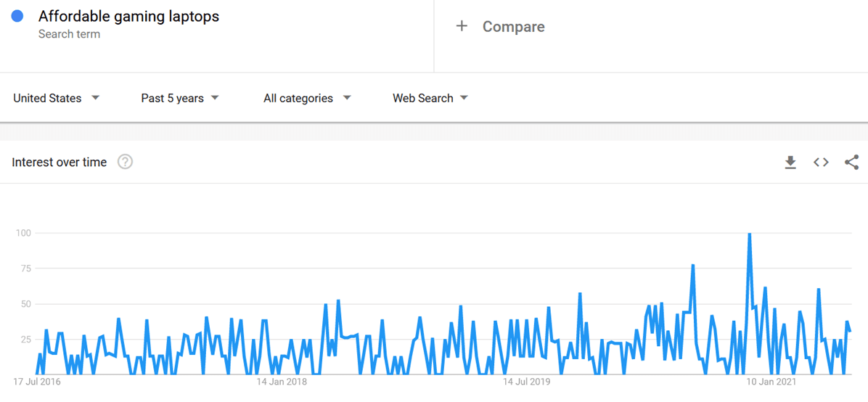
Task: Click the blue dot beside the search term
Action: 17,16
